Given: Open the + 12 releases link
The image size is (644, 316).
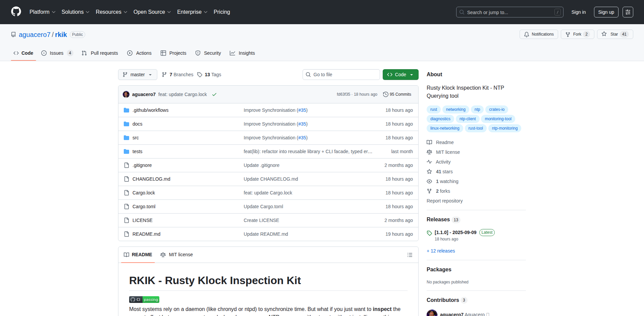Looking at the screenshot, I should pos(441,251).
